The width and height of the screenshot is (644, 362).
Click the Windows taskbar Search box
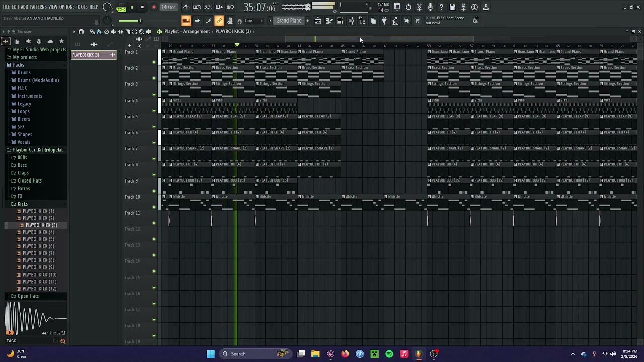tap(256, 354)
